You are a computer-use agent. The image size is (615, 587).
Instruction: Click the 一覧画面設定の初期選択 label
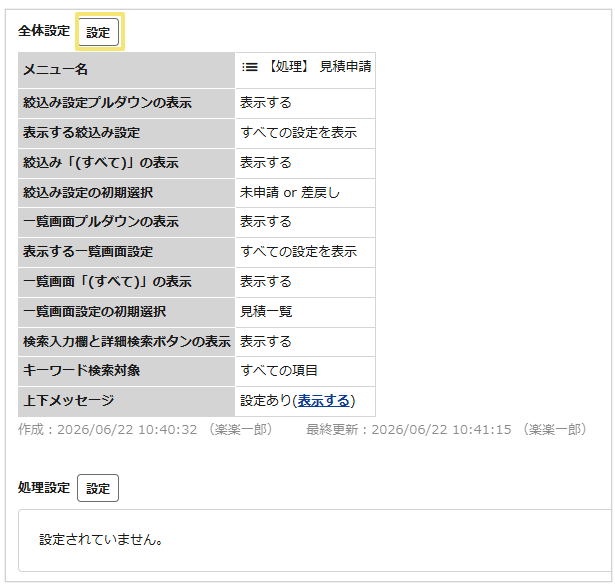[x=95, y=312]
